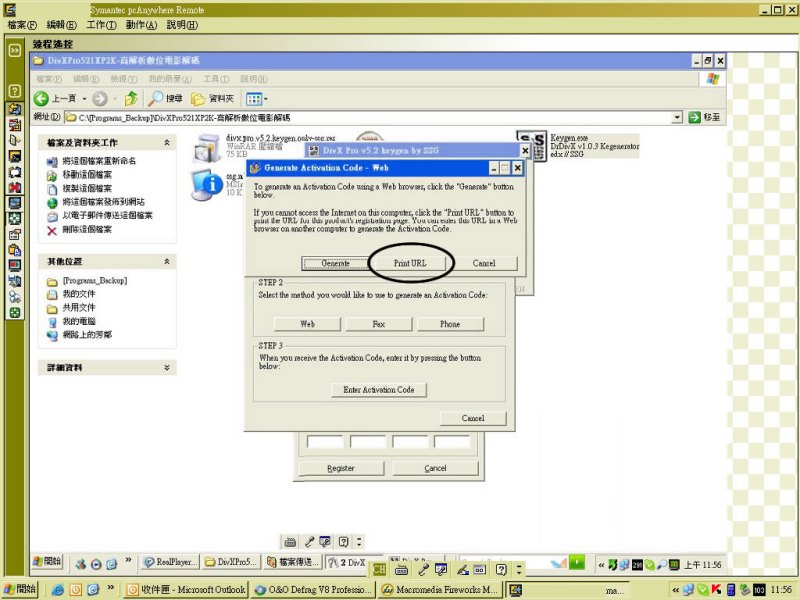Switch to Macromedia Fireworks taskbar button
800x600 pixels.
click(441, 590)
